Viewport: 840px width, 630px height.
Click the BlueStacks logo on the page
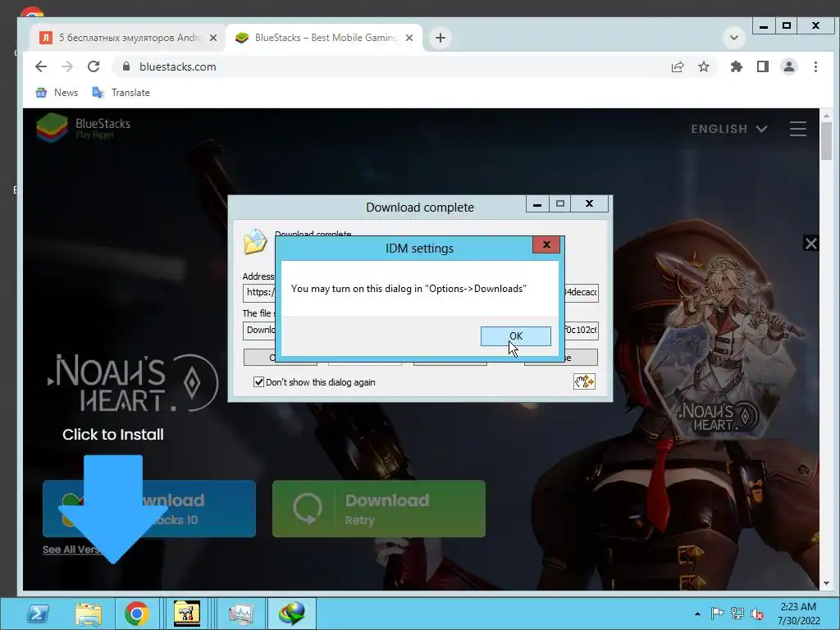coord(83,128)
